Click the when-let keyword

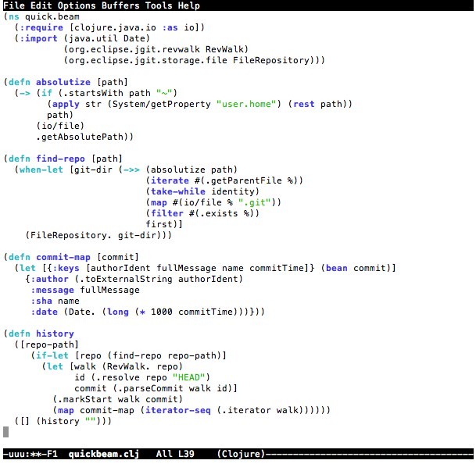(41, 169)
